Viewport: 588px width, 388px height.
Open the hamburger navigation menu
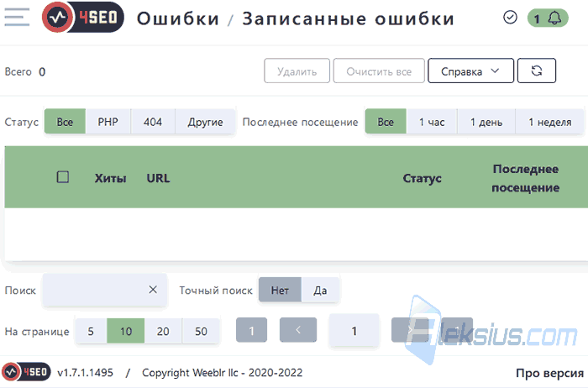pos(17,18)
